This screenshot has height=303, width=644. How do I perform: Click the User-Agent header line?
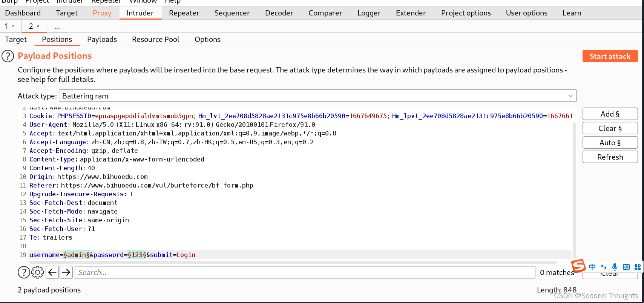click(172, 125)
